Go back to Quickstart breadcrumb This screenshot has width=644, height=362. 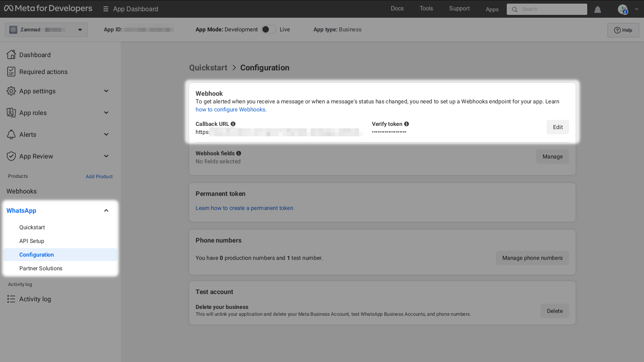click(x=208, y=68)
